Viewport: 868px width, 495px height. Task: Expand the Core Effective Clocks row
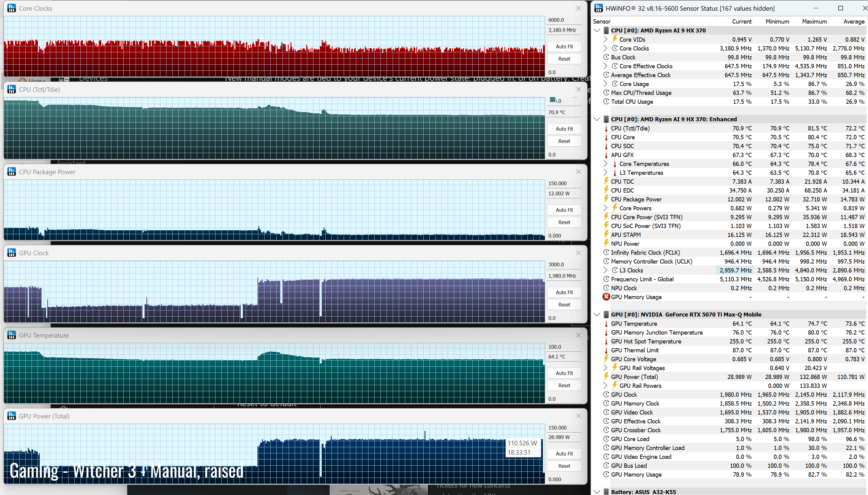pos(605,66)
